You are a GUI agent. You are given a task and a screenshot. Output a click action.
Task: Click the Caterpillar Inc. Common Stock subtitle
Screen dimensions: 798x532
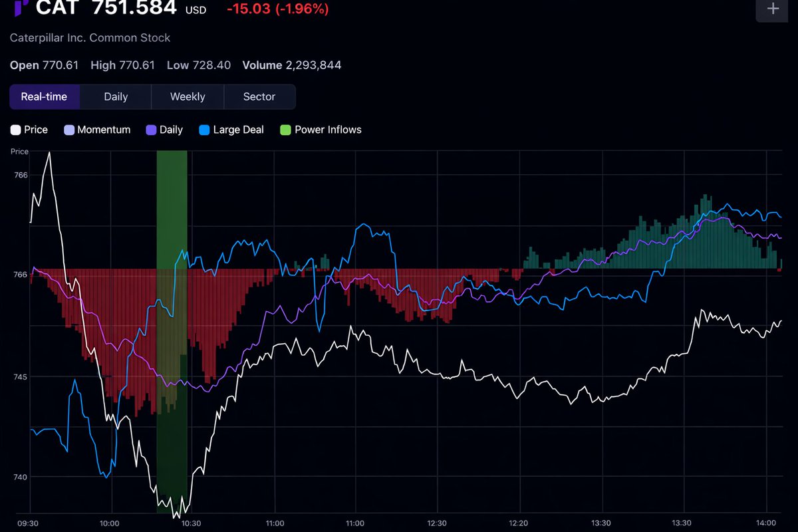[x=90, y=38]
